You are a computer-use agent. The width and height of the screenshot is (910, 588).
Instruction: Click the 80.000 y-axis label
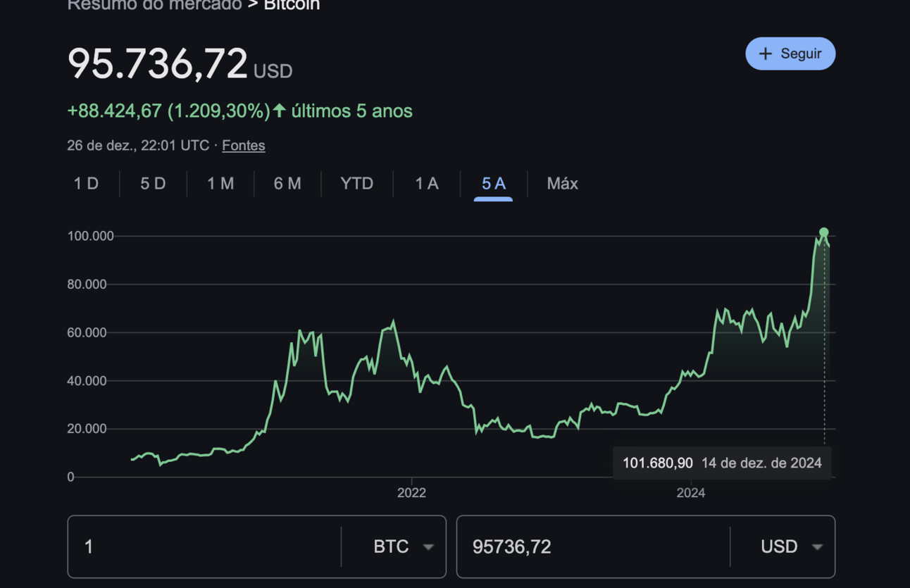pos(87,284)
